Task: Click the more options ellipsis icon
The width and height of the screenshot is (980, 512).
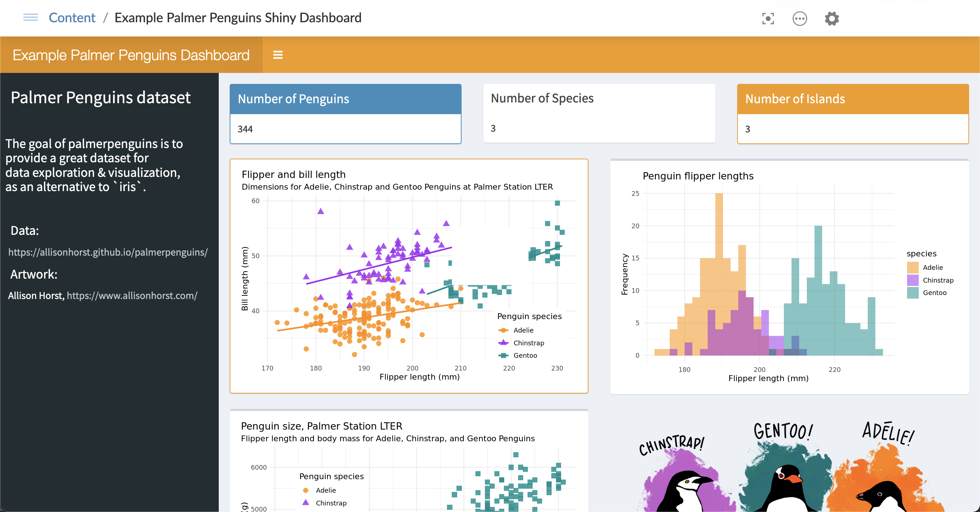Action: point(799,18)
